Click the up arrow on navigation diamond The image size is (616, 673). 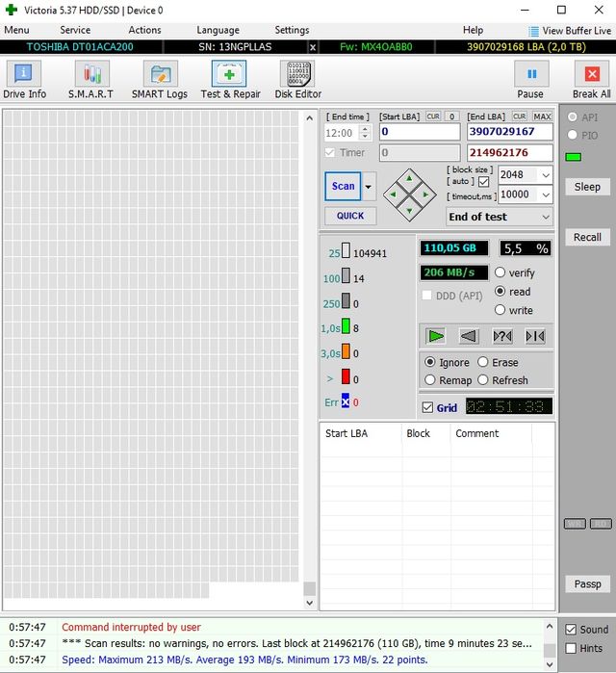coord(409,178)
